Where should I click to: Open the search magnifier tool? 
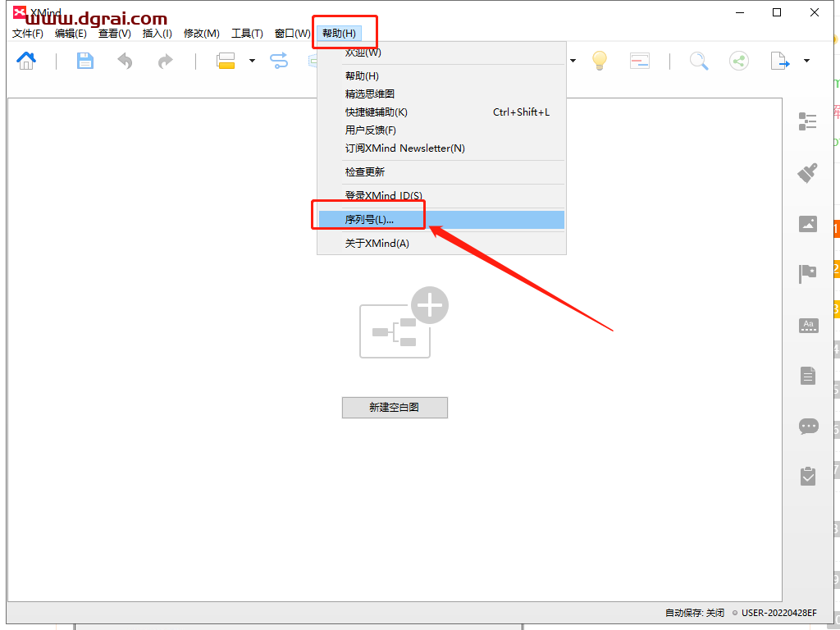coord(699,61)
